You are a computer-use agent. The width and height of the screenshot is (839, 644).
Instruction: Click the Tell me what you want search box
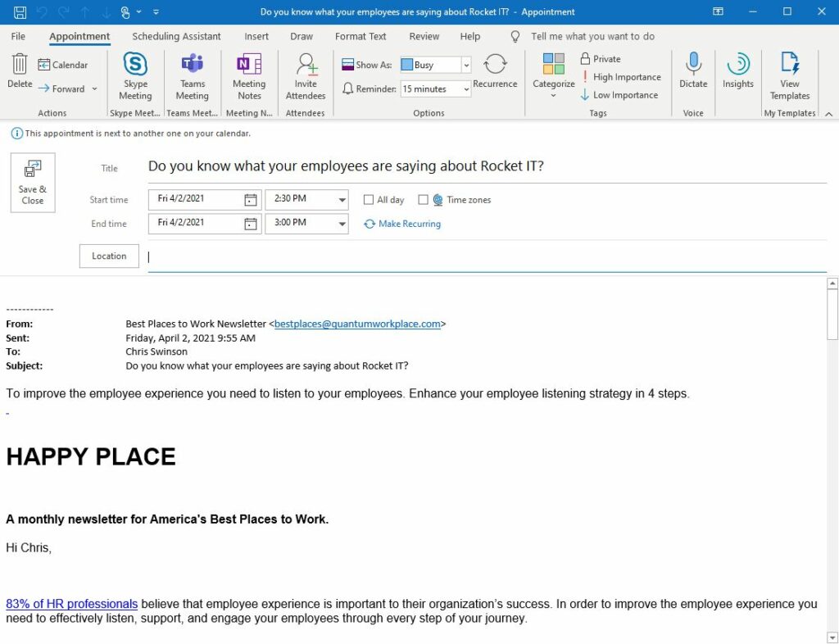[x=592, y=36]
